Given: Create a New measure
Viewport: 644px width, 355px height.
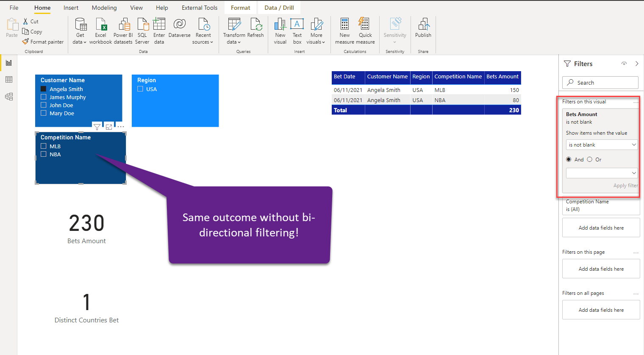Looking at the screenshot, I should [x=344, y=31].
